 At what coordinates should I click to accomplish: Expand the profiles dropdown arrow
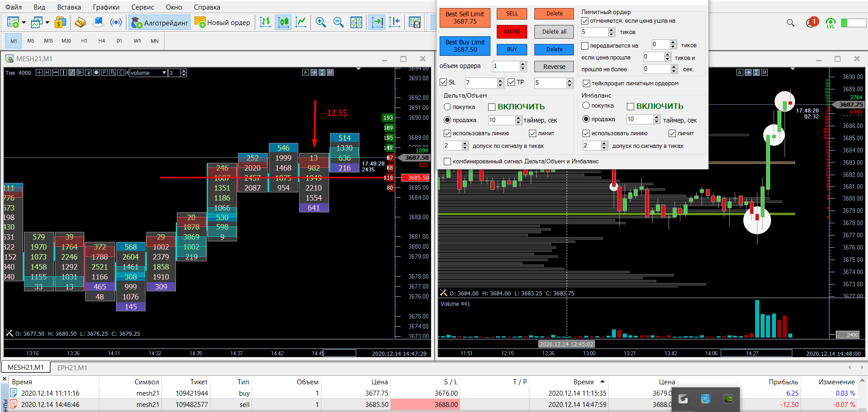[x=47, y=22]
